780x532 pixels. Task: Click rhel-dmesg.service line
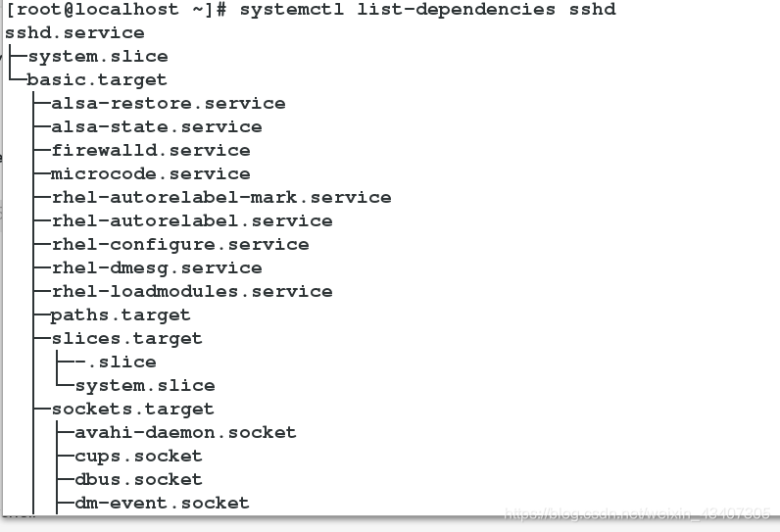pyautogui.click(x=157, y=268)
